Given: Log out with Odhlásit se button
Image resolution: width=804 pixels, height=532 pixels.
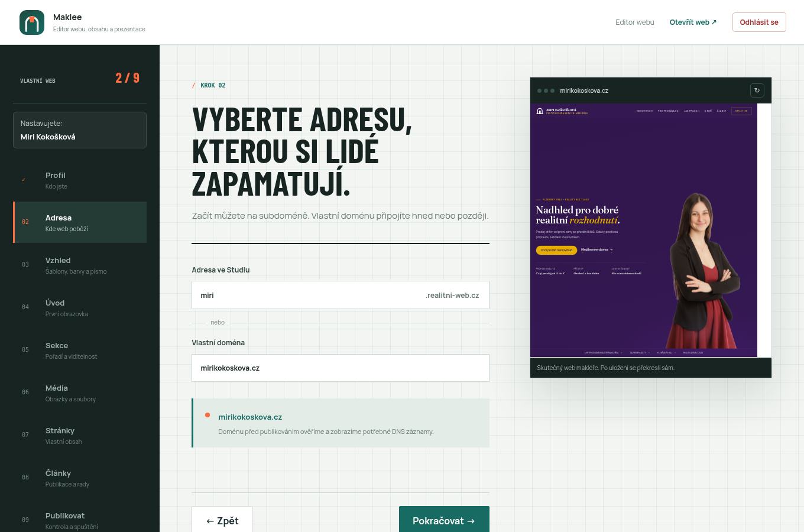Looking at the screenshot, I should tap(759, 22).
